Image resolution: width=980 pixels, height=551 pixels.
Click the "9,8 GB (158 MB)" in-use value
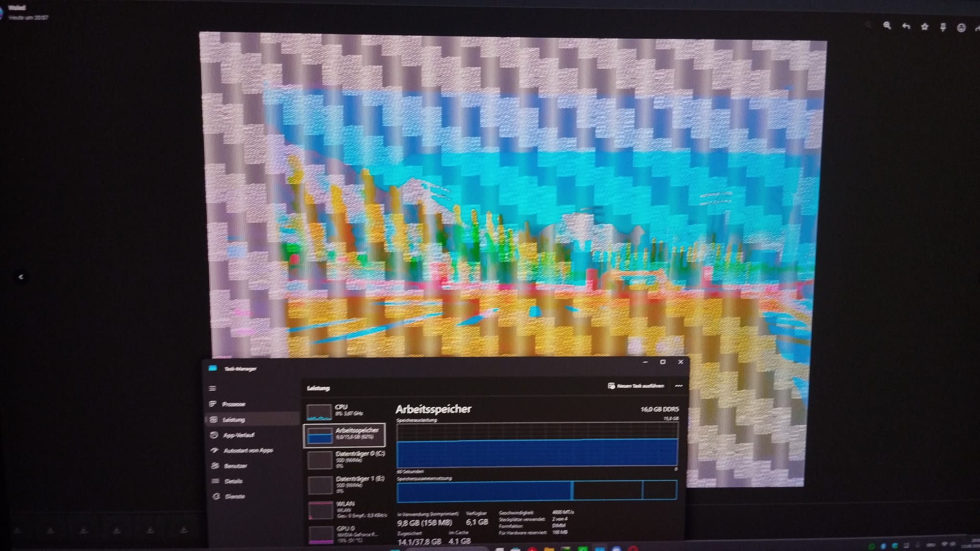pos(425,523)
